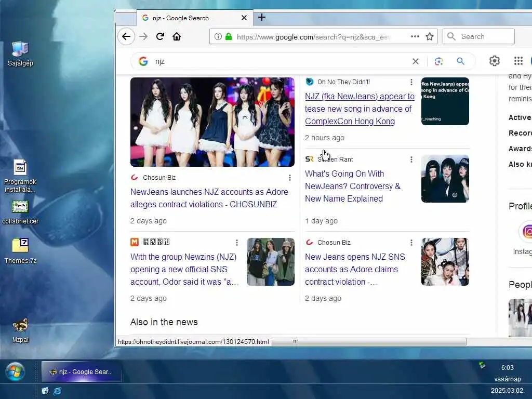Click the njz - Google Sear... taskbar button
Image resolution: width=532 pixels, height=399 pixels.
pyautogui.click(x=81, y=371)
